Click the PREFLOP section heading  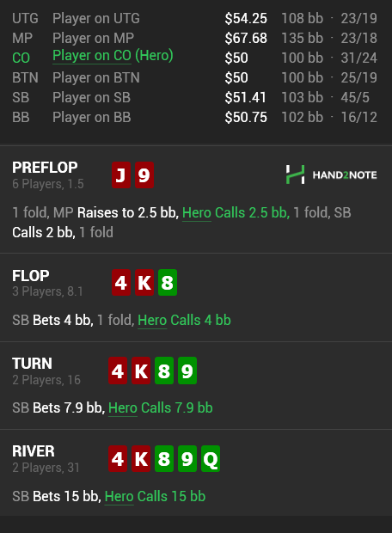coord(45,168)
